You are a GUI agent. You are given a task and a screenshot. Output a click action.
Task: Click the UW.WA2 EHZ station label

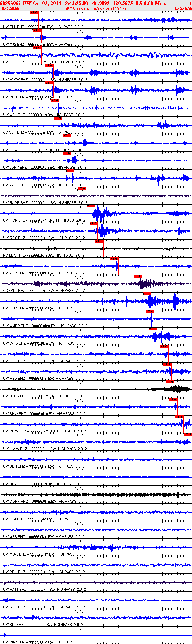point(14,642)
